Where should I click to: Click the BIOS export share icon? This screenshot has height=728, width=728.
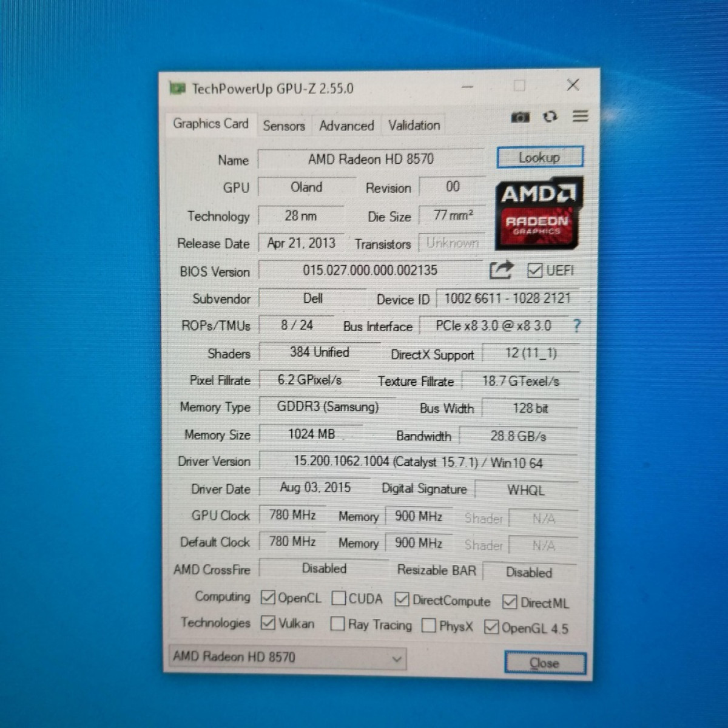pyautogui.click(x=501, y=269)
